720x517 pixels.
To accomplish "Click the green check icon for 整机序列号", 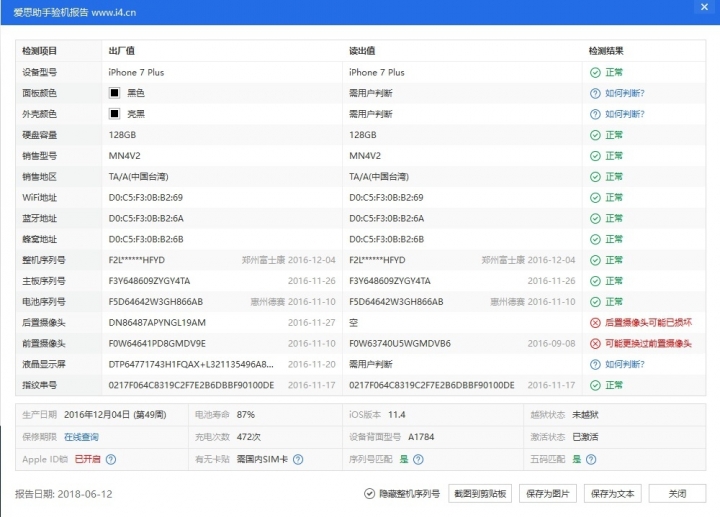I will (595, 260).
